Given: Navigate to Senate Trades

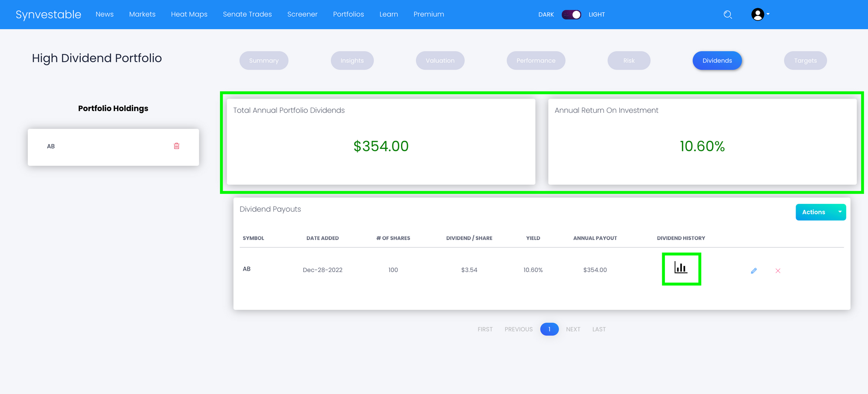Looking at the screenshot, I should coord(247,14).
